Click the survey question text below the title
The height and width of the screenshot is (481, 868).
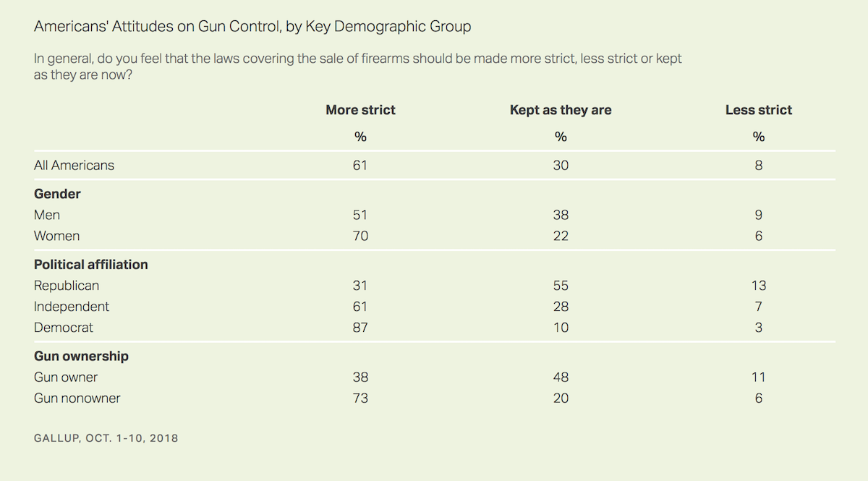click(357, 67)
